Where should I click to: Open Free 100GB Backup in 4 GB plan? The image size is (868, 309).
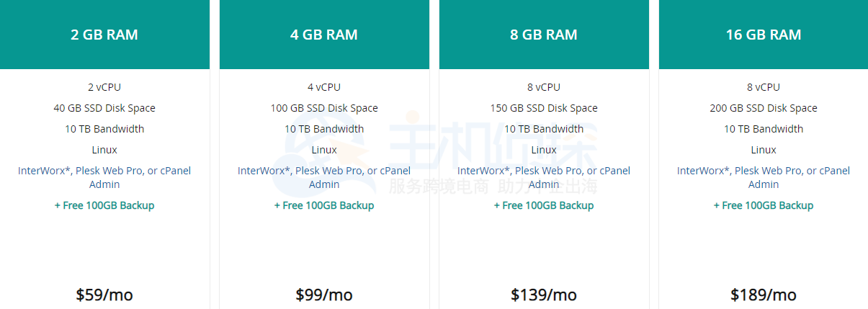[x=324, y=205]
